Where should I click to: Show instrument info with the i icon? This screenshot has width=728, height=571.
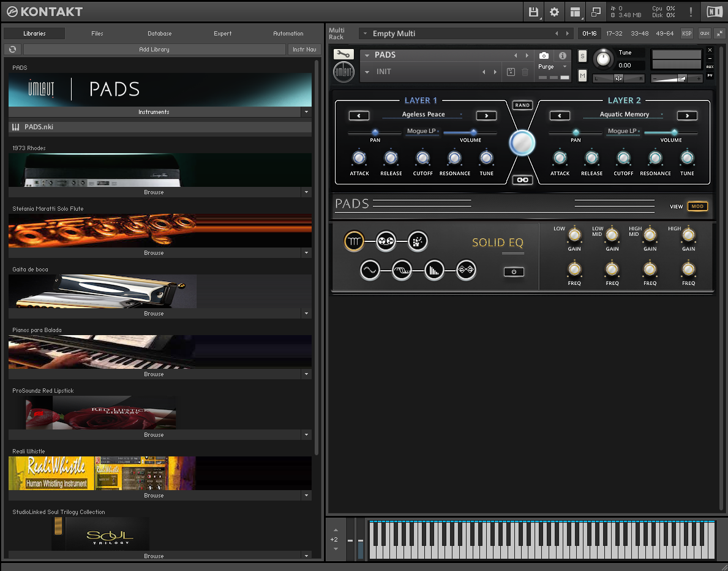pyautogui.click(x=563, y=56)
